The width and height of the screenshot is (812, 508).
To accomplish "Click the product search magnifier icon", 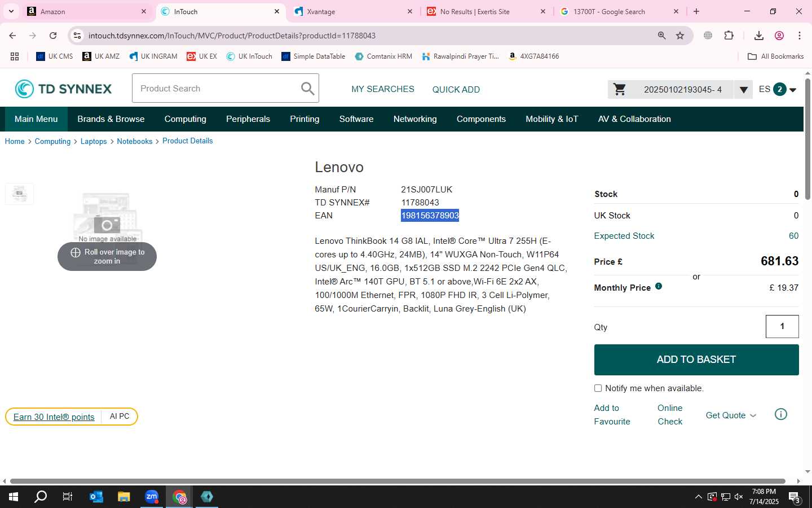I will 307,89.
